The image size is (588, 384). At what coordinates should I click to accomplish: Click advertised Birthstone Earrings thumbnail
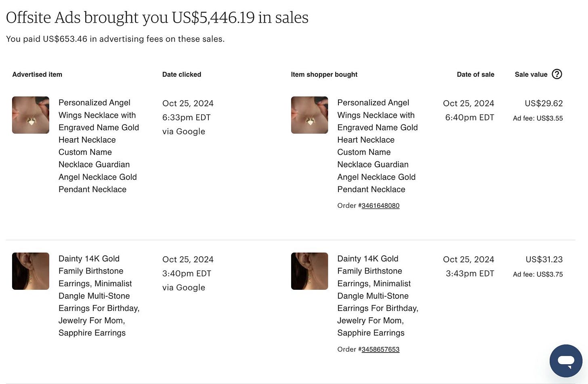(31, 271)
